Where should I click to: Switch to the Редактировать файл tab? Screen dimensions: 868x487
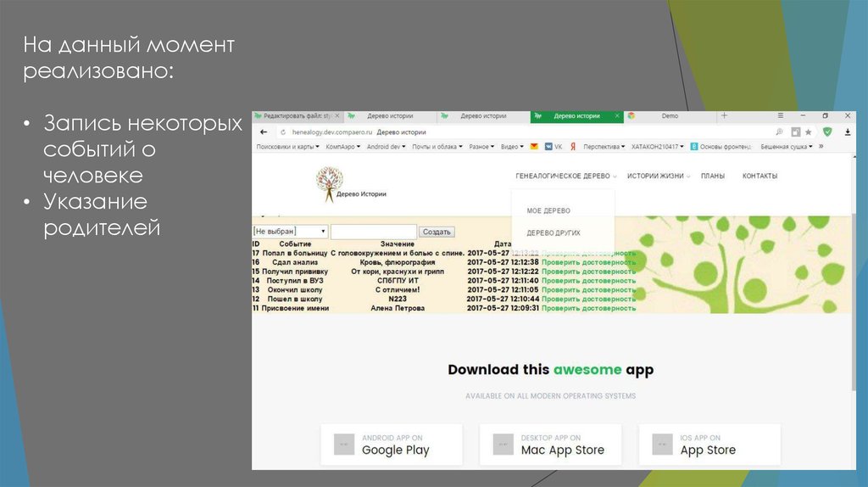(298, 115)
